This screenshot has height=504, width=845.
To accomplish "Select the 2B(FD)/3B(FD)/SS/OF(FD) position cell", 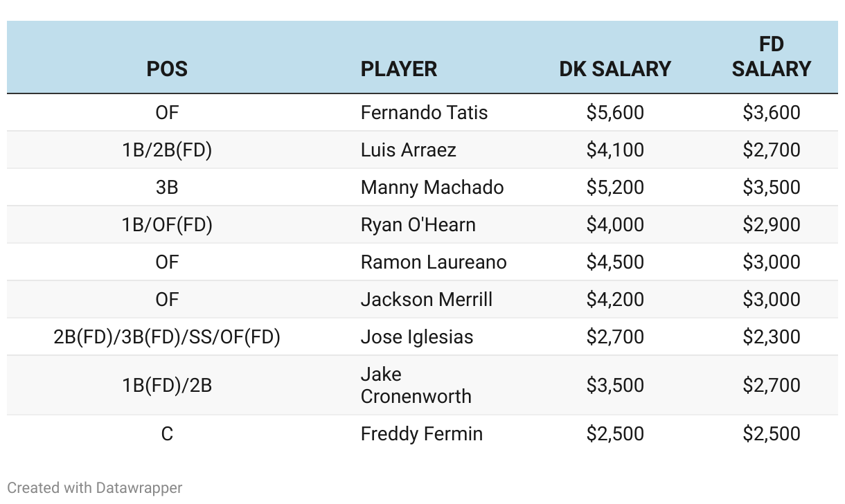I will (x=167, y=336).
